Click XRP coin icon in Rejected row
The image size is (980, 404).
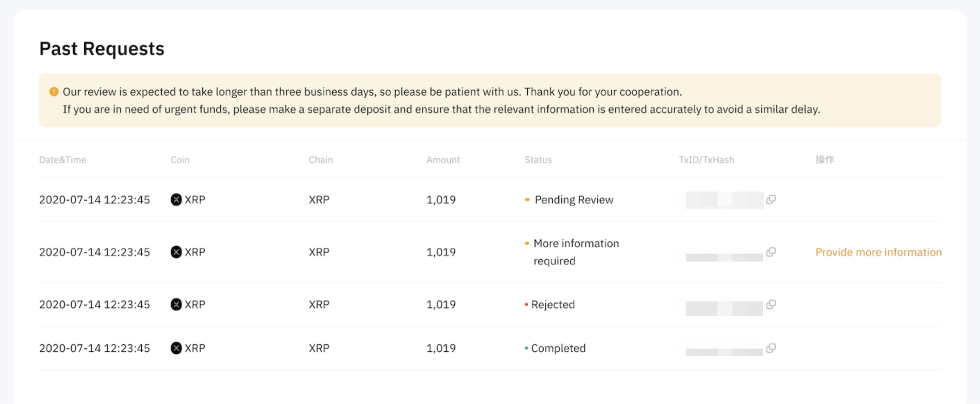176,305
